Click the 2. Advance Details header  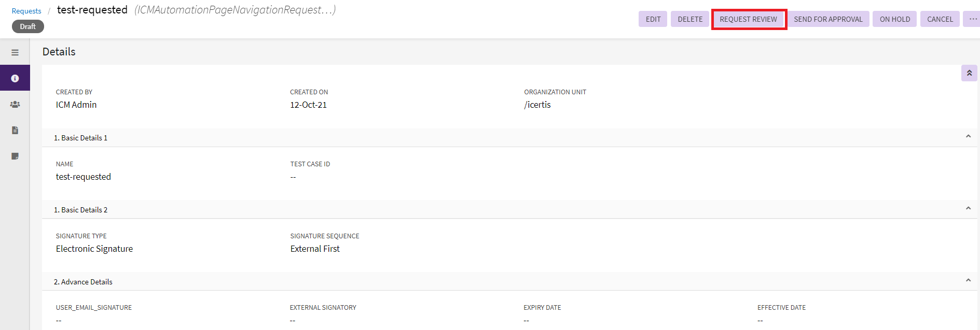(x=83, y=282)
